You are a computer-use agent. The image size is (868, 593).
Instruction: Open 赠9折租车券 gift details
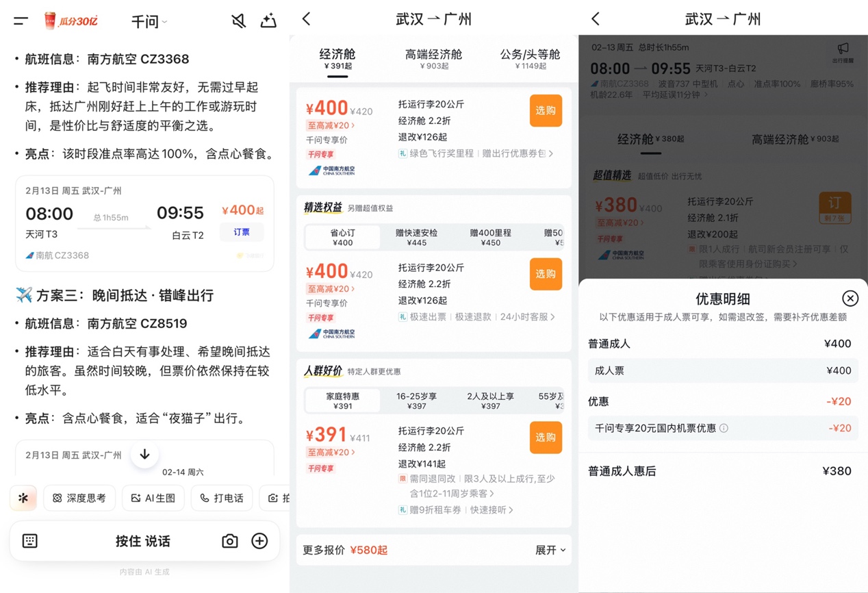click(x=456, y=509)
